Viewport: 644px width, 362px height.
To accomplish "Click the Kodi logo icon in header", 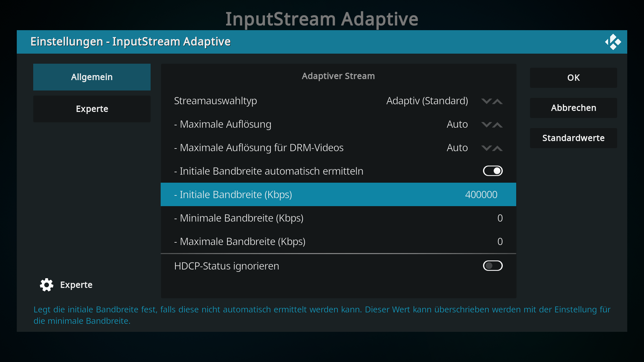I will tap(613, 42).
